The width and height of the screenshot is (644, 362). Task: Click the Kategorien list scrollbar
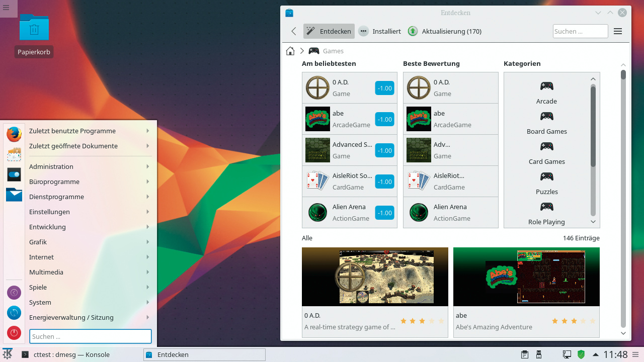pyautogui.click(x=593, y=126)
